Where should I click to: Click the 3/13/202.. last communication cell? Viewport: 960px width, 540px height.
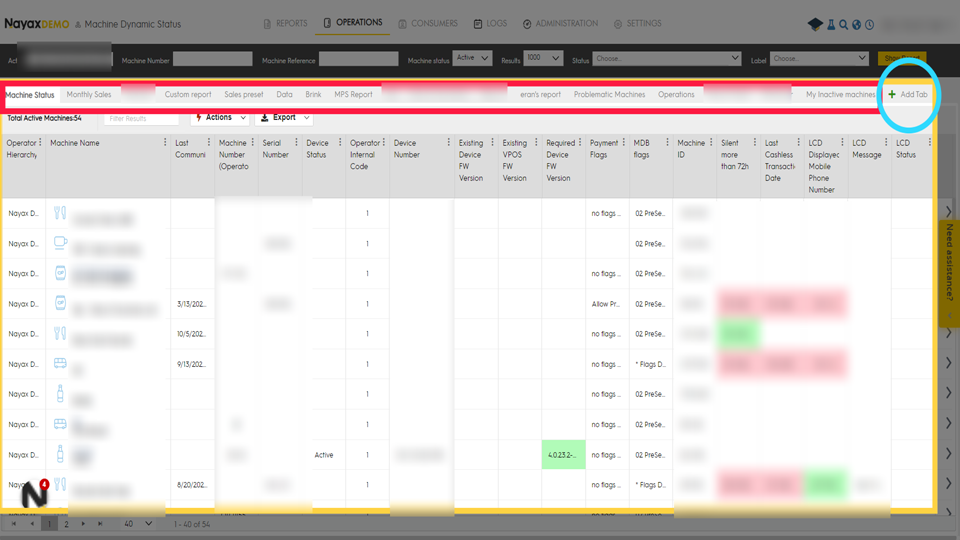(x=192, y=304)
